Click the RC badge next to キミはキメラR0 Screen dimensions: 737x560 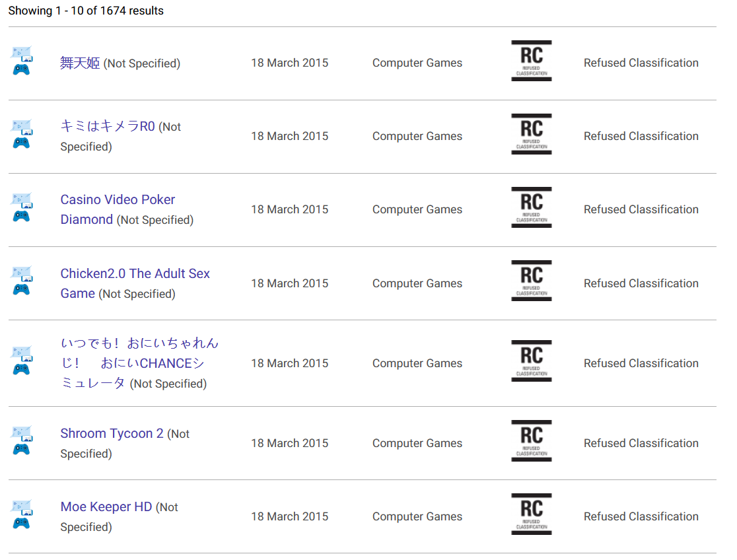531,134
